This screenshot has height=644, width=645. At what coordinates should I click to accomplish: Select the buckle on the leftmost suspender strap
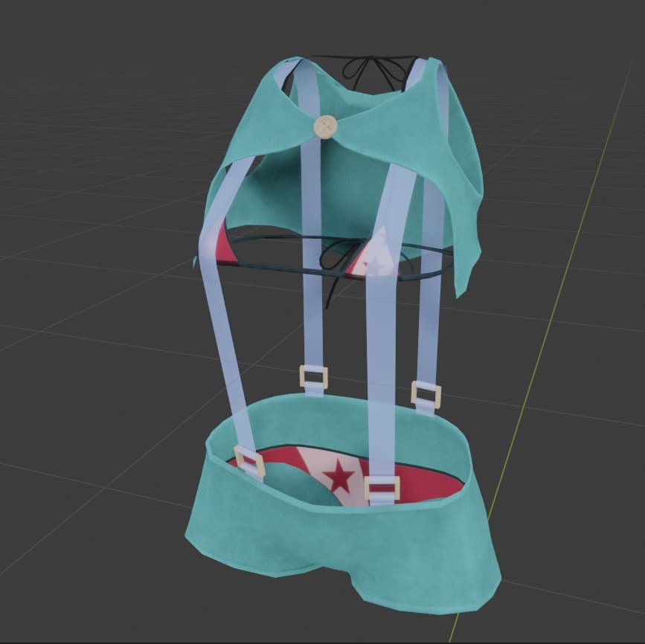tap(250, 463)
